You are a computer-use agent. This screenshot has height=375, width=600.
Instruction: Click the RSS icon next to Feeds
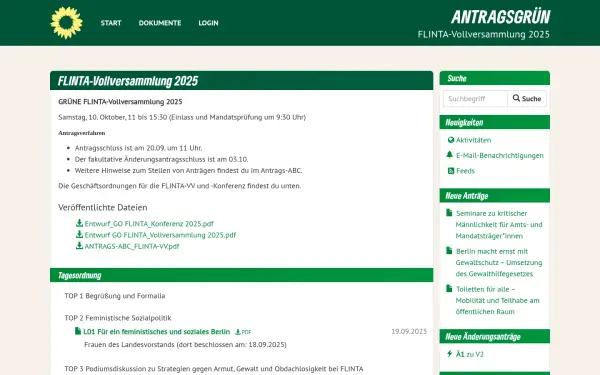pos(451,171)
